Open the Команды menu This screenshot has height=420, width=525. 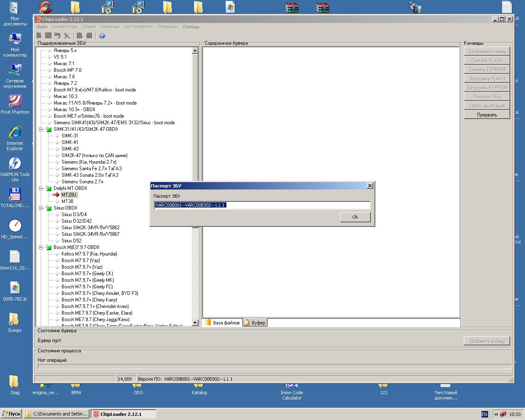pyautogui.click(x=110, y=27)
